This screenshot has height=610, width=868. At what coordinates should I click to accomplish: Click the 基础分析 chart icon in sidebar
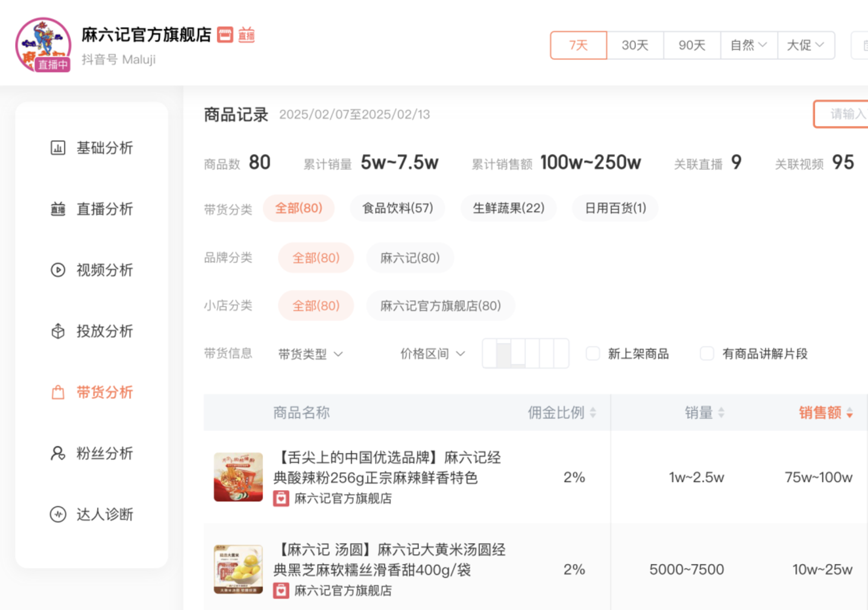pos(58,148)
